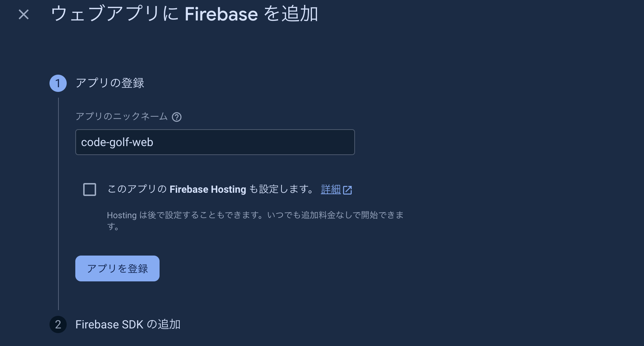The height and width of the screenshot is (346, 644).
Task: Select the code-golf-web nickname value
Action: [117, 142]
